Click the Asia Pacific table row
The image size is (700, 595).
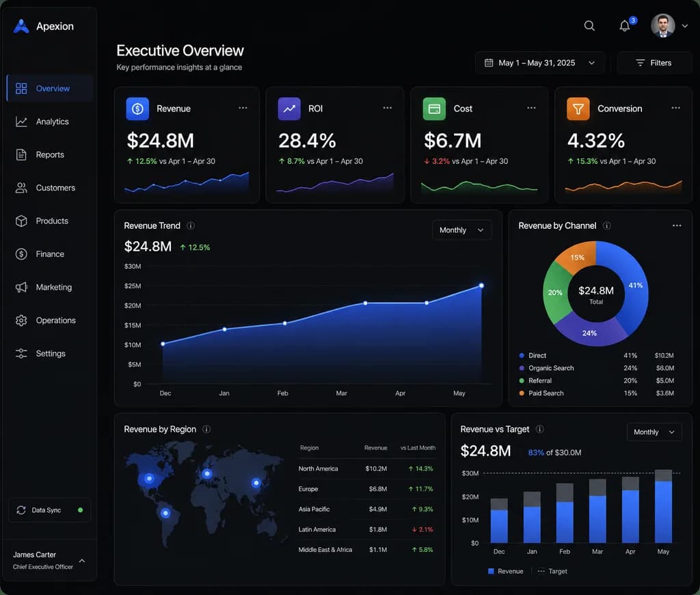coord(366,509)
